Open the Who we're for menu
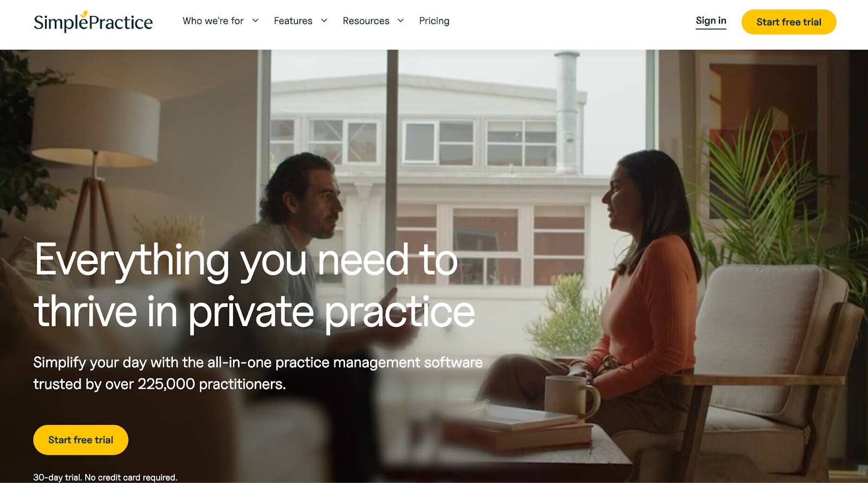The height and width of the screenshot is (483, 868). coord(213,21)
